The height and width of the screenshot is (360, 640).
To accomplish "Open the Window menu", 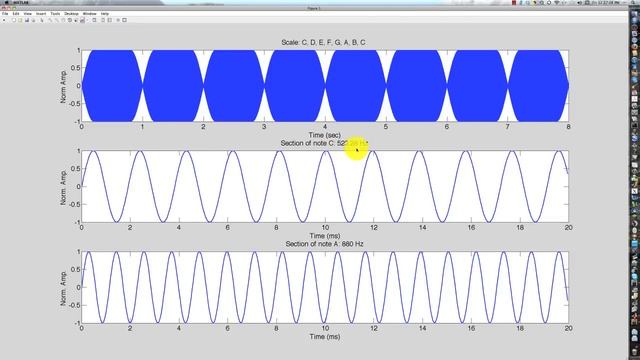I will [x=89, y=13].
